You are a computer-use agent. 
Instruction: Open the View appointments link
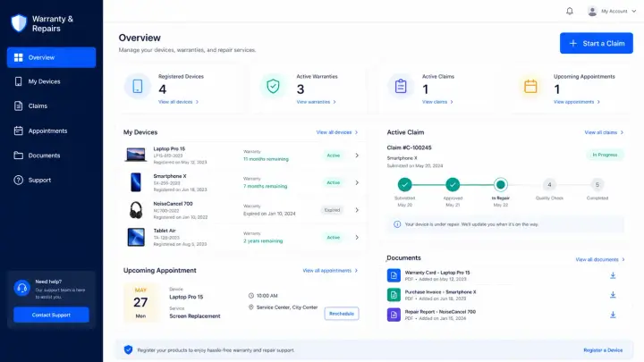pos(577,102)
